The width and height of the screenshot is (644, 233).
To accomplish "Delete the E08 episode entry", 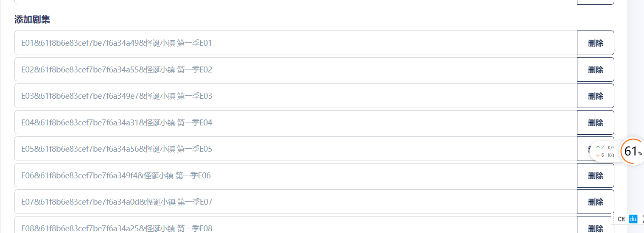I will (595, 225).
